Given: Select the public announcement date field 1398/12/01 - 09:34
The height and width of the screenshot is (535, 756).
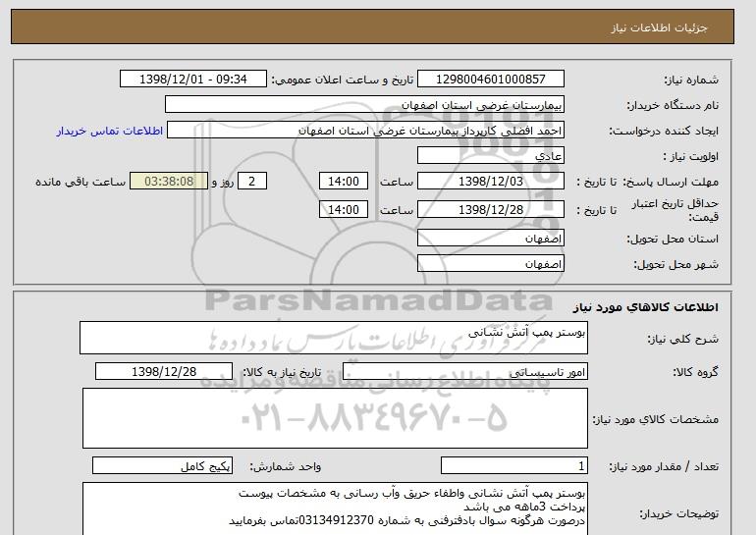Looking at the screenshot, I should 192,80.
